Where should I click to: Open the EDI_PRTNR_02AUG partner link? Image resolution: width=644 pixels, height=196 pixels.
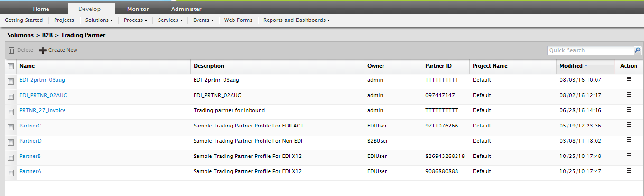point(43,95)
